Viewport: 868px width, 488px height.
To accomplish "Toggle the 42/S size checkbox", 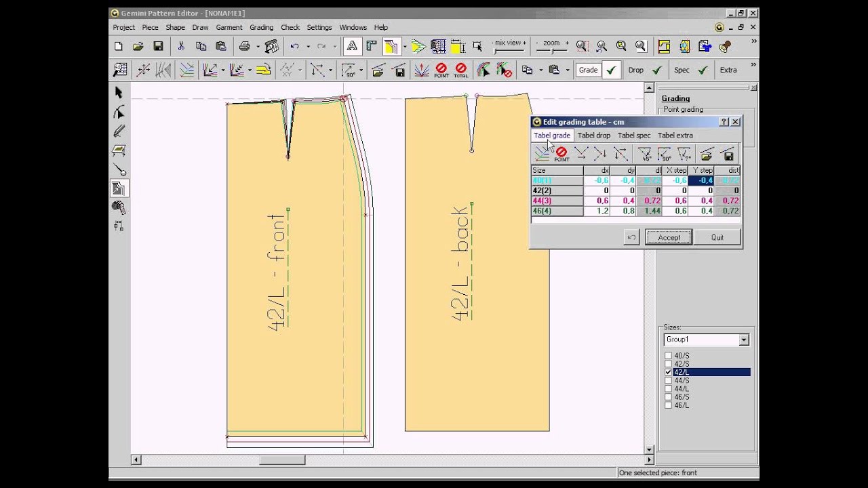I will coord(668,364).
